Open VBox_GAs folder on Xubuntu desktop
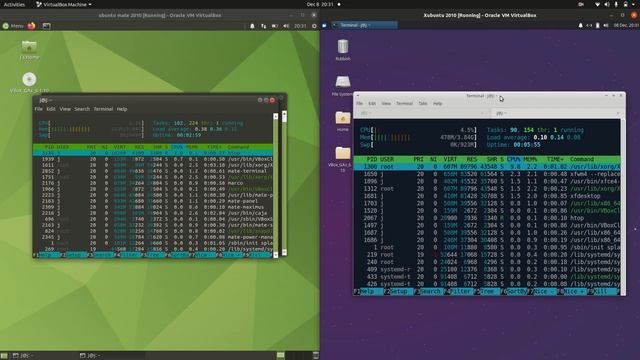 (342, 159)
